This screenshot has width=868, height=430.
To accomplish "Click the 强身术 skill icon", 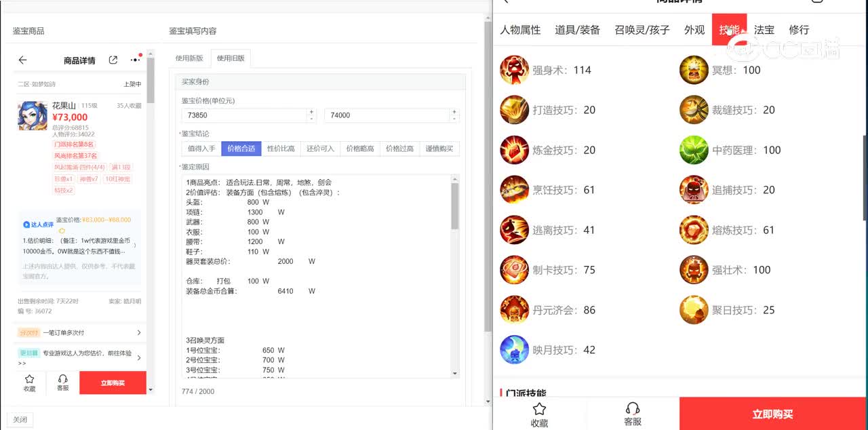I will pos(515,70).
